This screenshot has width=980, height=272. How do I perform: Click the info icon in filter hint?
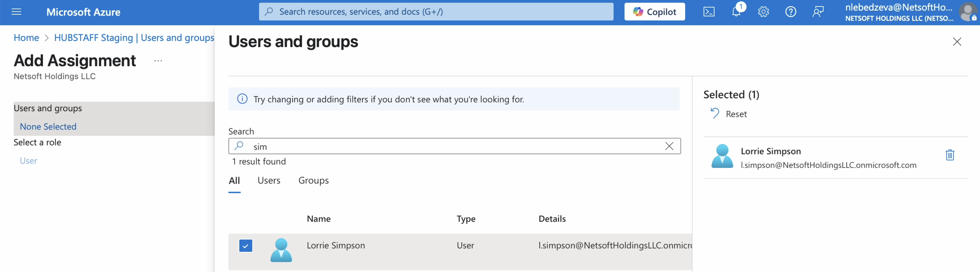tap(242, 99)
